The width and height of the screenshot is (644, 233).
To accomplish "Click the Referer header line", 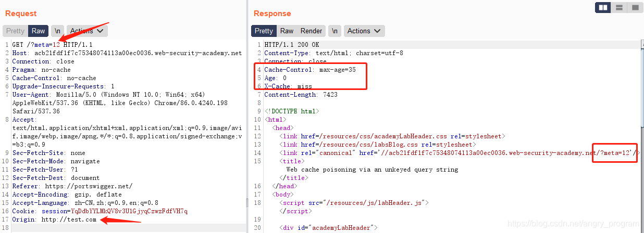I will coord(72,186).
